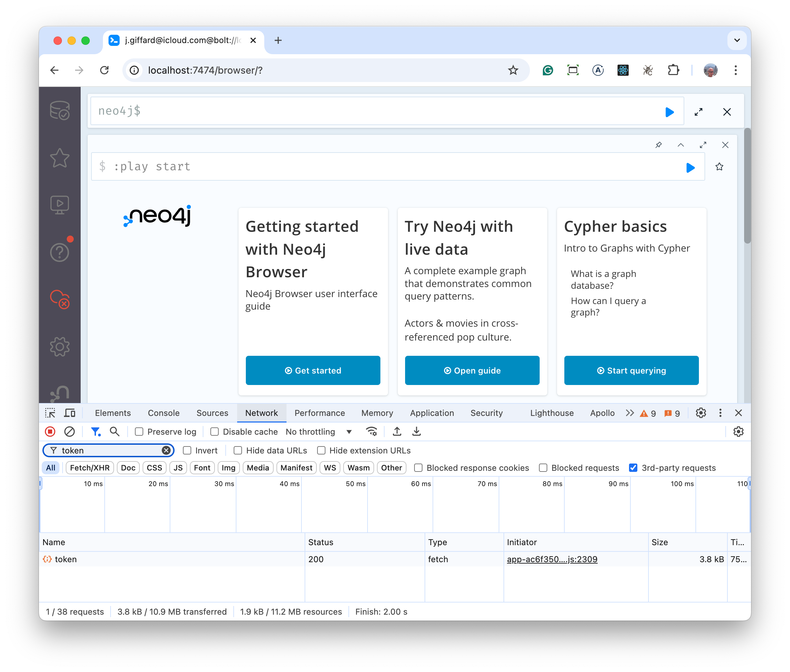The image size is (790, 672).
Task: Check Blocked requests
Action: coord(543,468)
